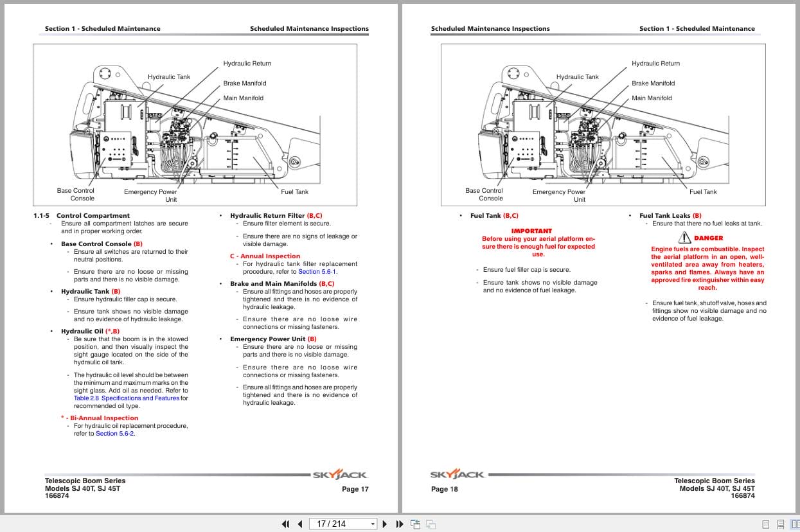Open the page number dropdown
This screenshot has height=532, width=800.
(x=373, y=524)
